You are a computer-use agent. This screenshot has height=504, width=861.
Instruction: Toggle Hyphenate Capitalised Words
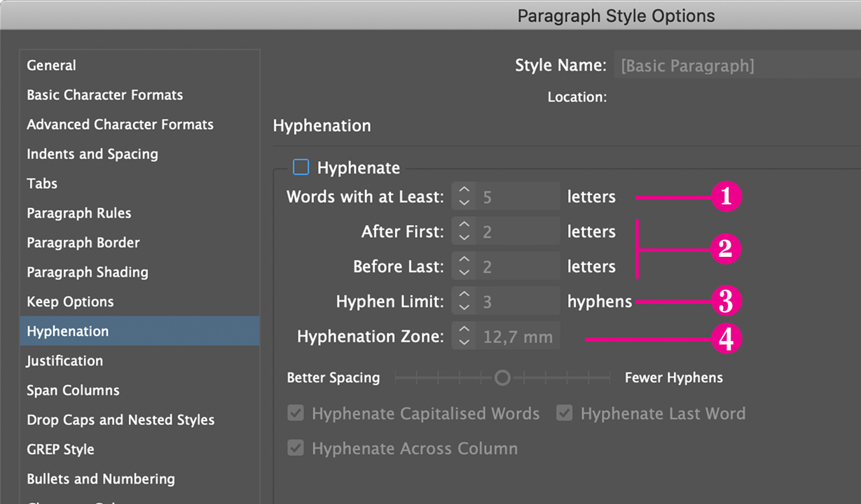(x=296, y=413)
